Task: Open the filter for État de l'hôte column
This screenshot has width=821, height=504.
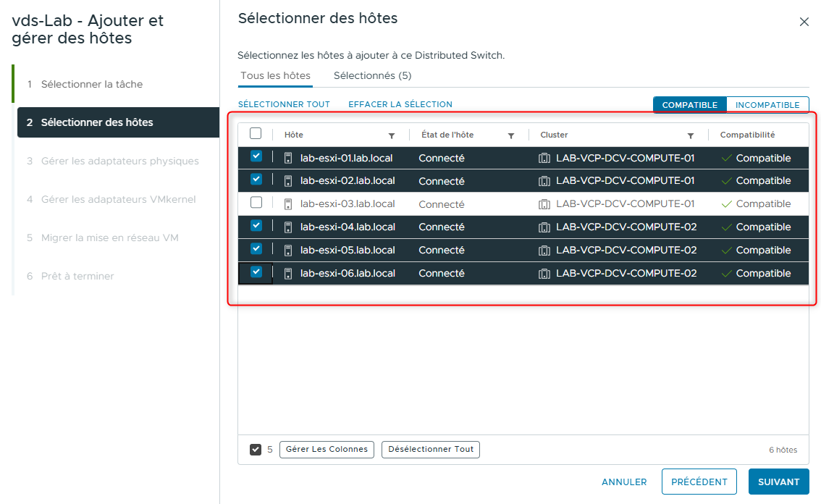Action: (511, 135)
